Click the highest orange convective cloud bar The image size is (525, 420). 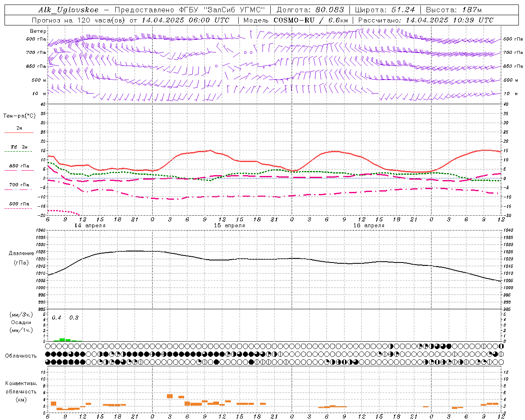pyautogui.click(x=170, y=396)
